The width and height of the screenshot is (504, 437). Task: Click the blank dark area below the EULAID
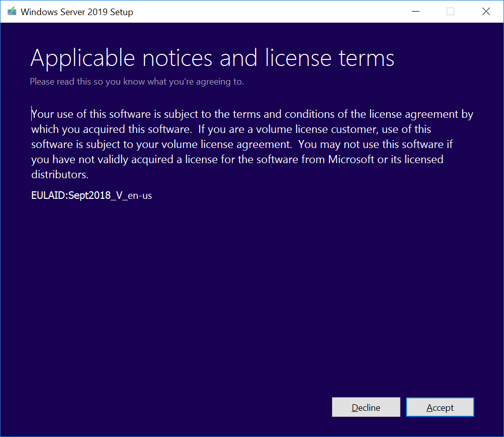pyautogui.click(x=251, y=292)
